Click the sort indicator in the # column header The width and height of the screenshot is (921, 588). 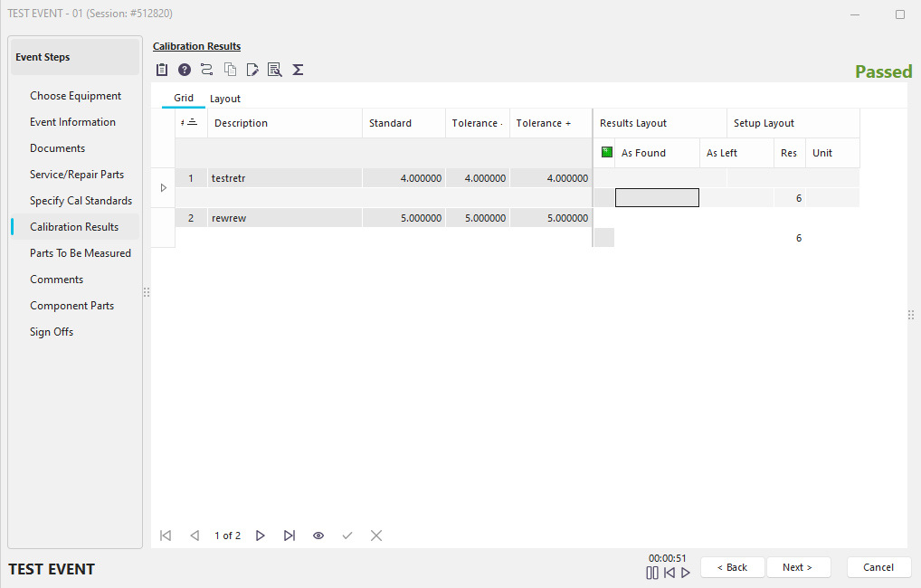point(191,123)
